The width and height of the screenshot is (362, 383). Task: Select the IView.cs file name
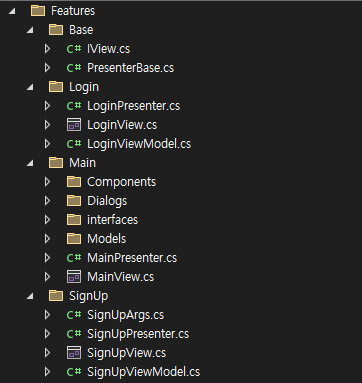coord(109,49)
